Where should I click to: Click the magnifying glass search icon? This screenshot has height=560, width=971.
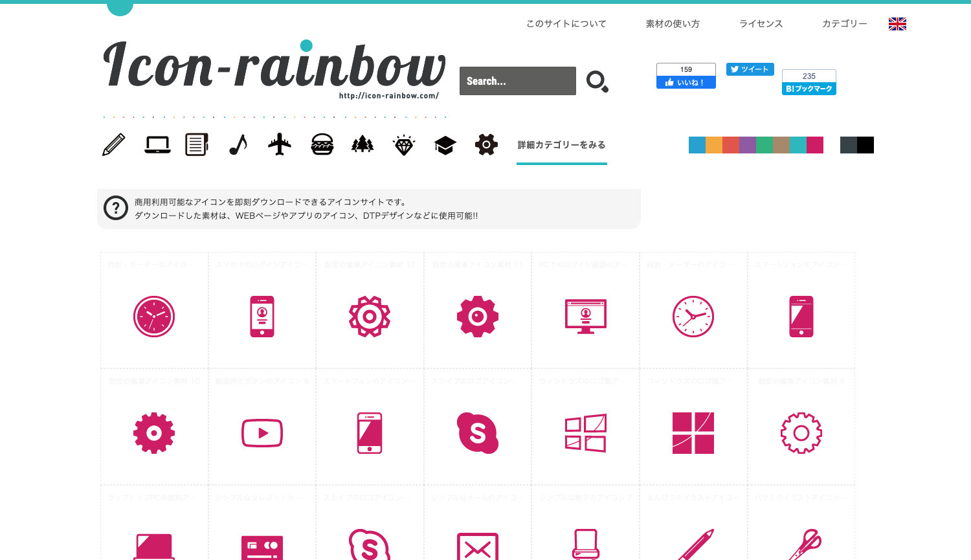pos(597,82)
